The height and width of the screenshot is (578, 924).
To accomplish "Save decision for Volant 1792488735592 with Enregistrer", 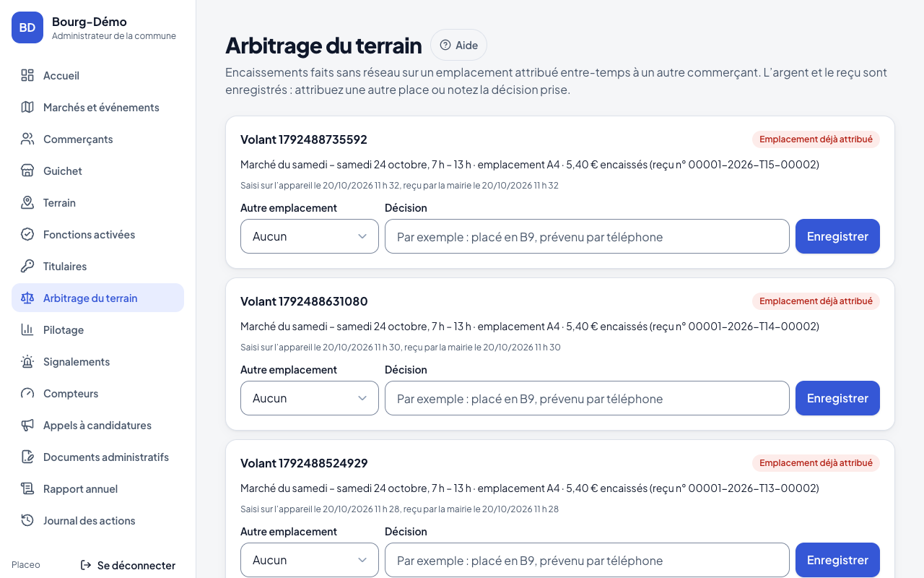I will click(x=837, y=236).
